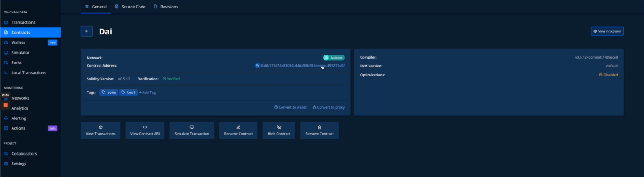The height and width of the screenshot is (177, 644).
Task: Click View Contract ABI button
Action: [145, 131]
